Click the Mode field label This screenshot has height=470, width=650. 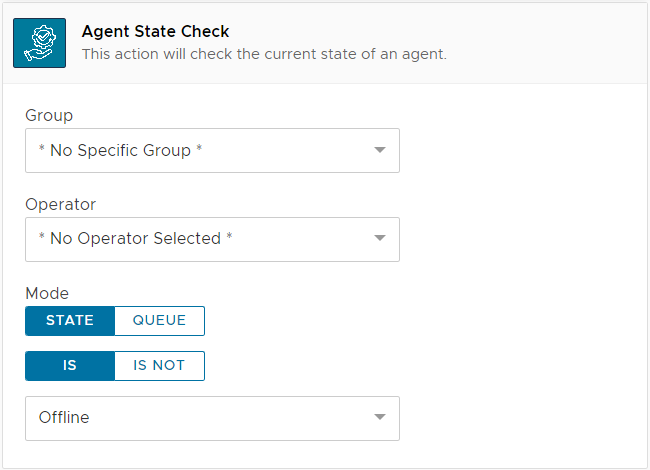coord(47,293)
